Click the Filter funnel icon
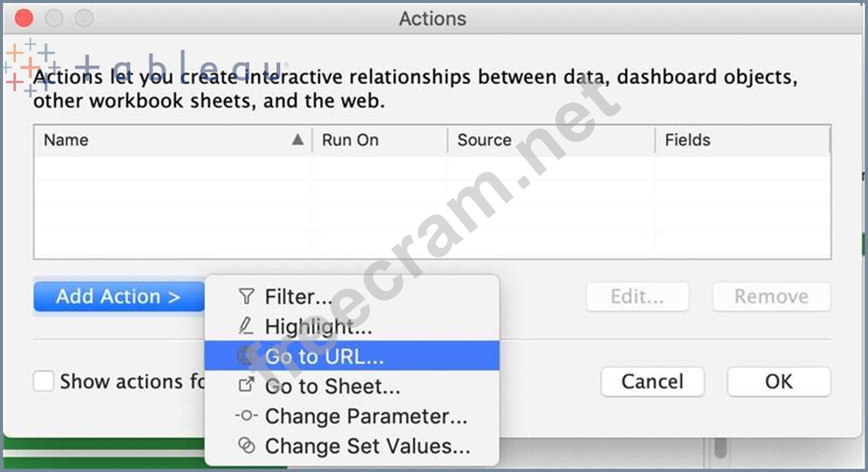 coord(246,297)
